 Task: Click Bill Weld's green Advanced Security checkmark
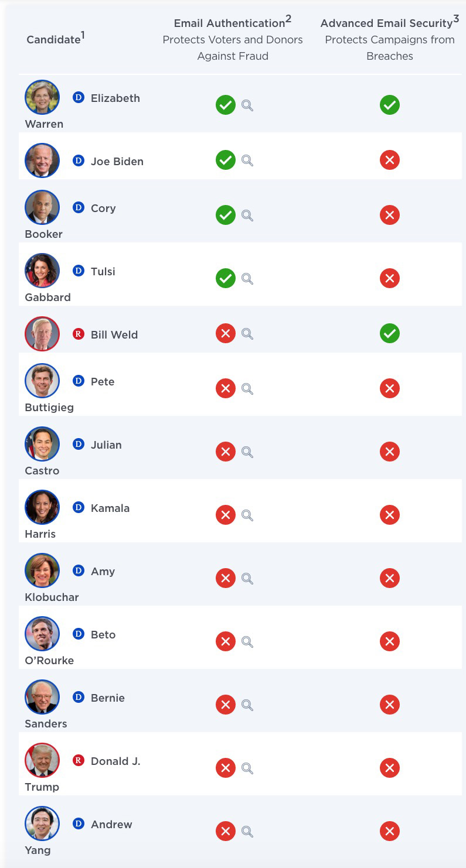click(390, 333)
